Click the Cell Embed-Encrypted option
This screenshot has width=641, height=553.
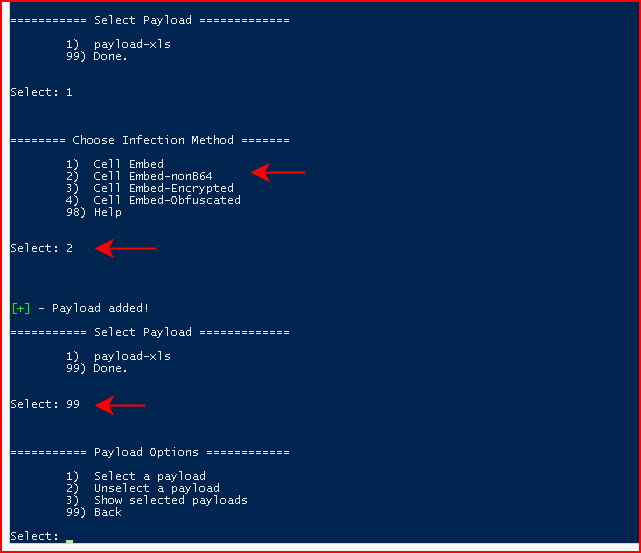150,188
